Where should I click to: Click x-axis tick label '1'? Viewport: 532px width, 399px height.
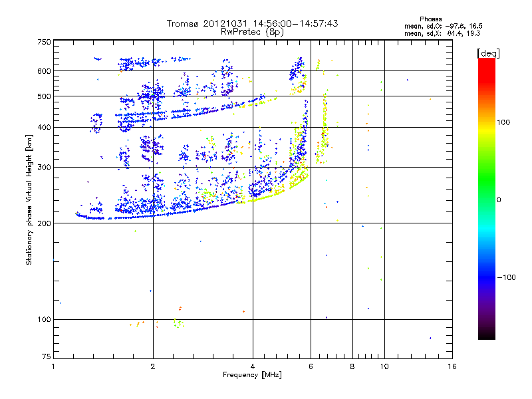coord(53,366)
